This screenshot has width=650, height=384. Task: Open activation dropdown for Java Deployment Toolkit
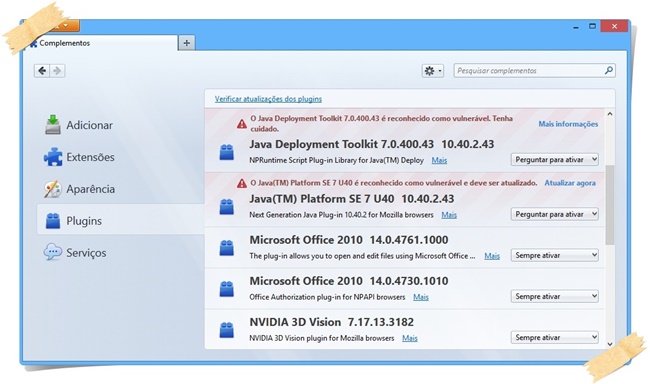(x=554, y=160)
